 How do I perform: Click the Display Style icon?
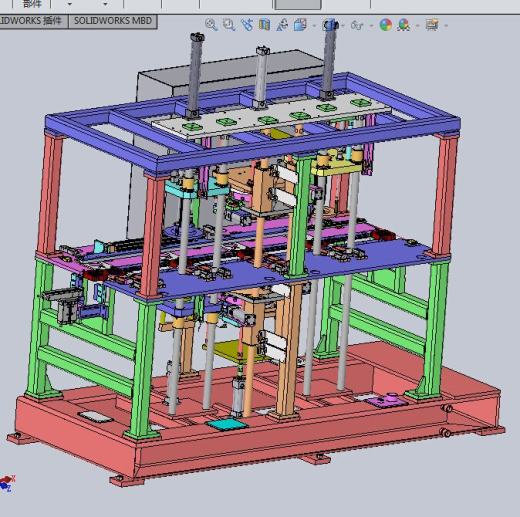(330, 25)
